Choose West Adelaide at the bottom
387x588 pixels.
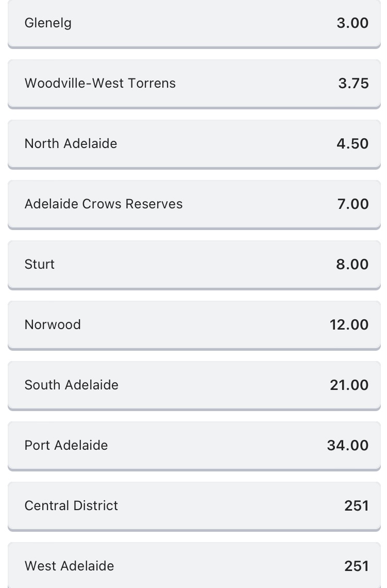click(x=69, y=566)
